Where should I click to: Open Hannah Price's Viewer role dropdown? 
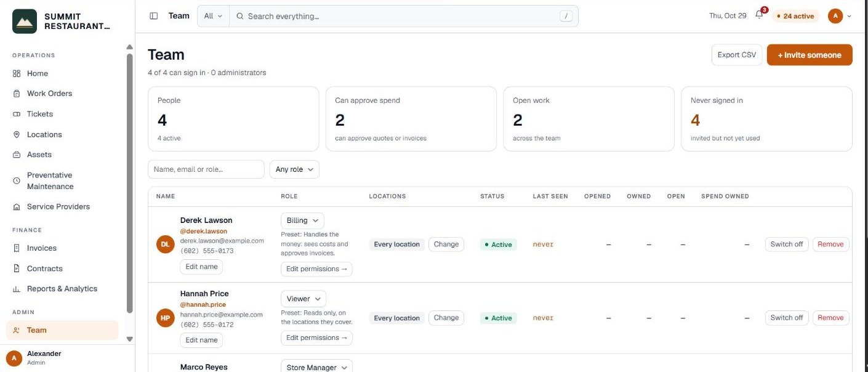303,299
